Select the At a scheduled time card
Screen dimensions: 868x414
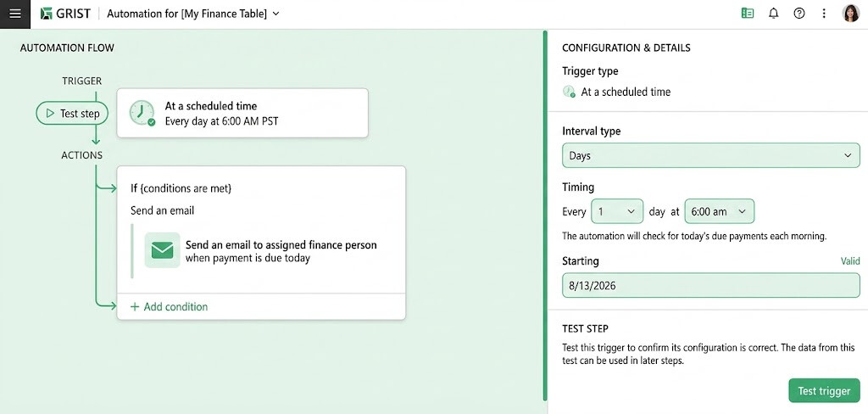coord(242,113)
